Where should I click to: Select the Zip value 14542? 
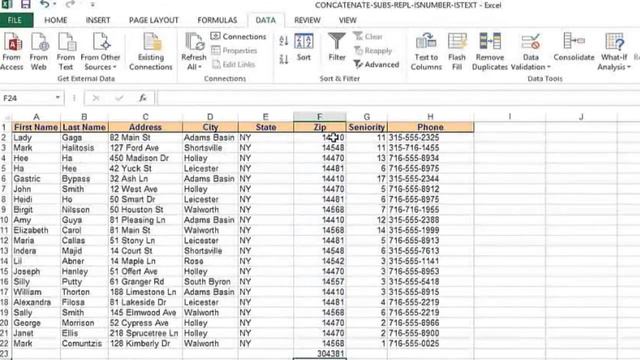(320, 261)
